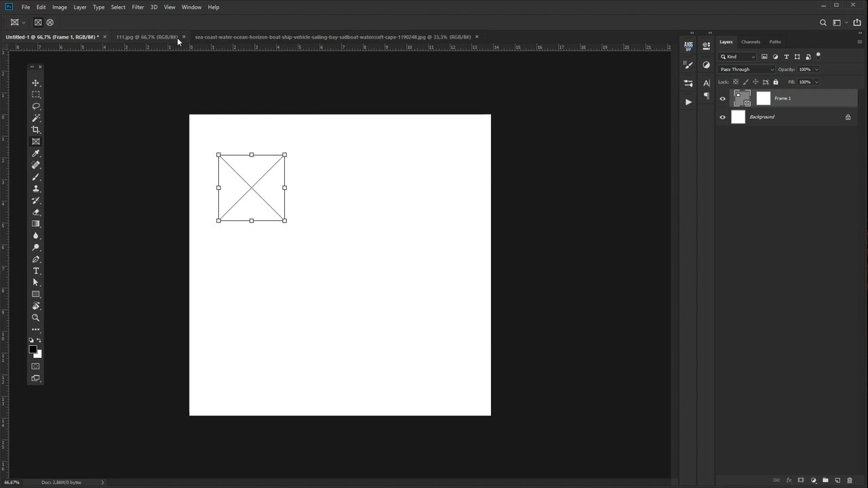The height and width of the screenshot is (488, 868).
Task: Click the Delete layer button
Action: click(850, 481)
